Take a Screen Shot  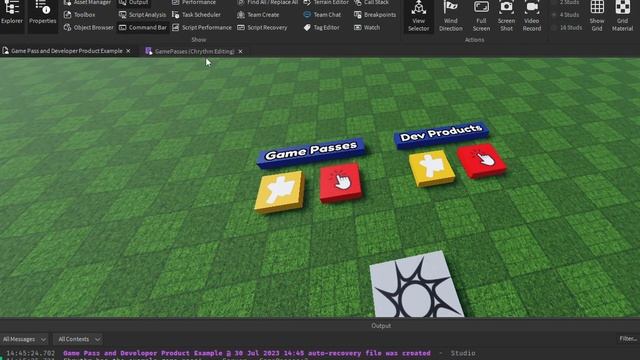tap(506, 16)
